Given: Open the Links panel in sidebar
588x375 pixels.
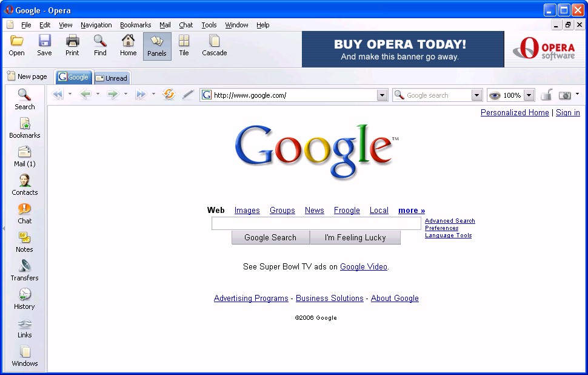Looking at the screenshot, I should pyautogui.click(x=25, y=327).
